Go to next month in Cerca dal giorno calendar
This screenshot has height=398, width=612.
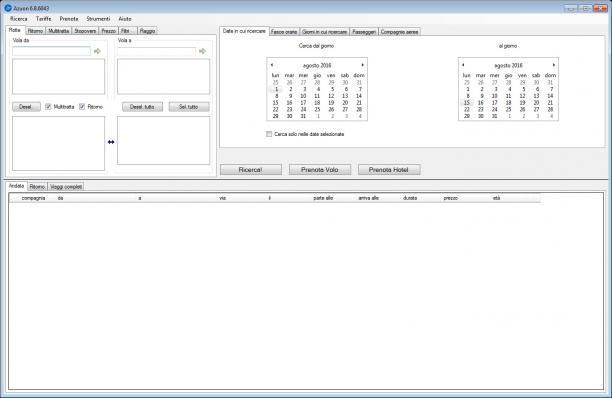(363, 65)
